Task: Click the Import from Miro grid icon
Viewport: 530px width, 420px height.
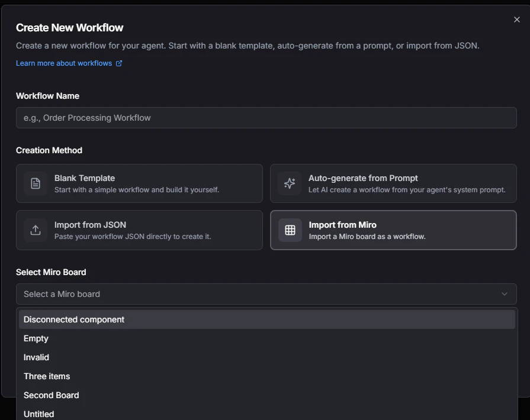Action: pyautogui.click(x=290, y=230)
